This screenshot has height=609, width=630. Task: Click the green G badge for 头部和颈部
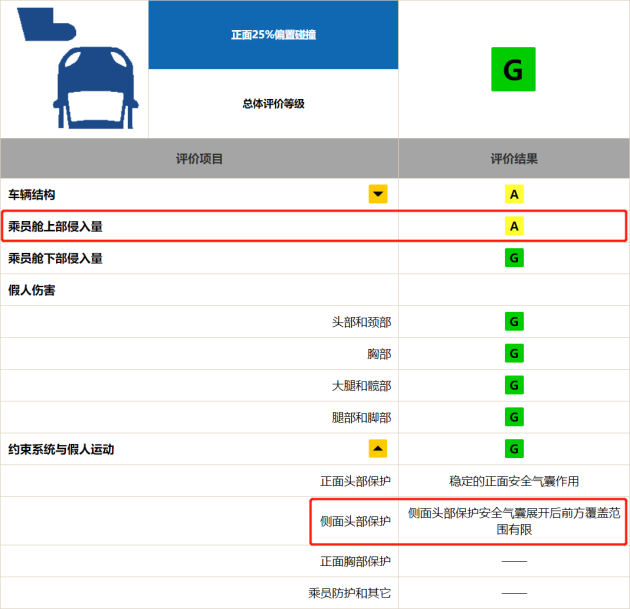[x=514, y=321]
